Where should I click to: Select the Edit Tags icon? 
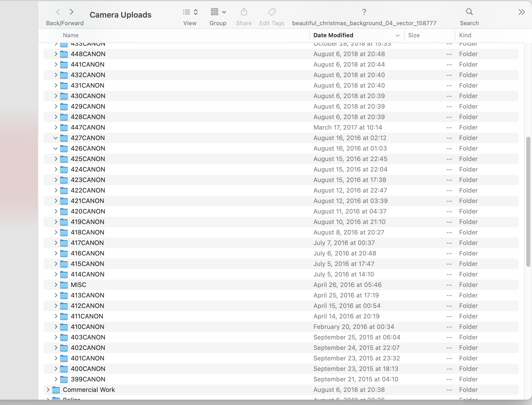(x=272, y=12)
